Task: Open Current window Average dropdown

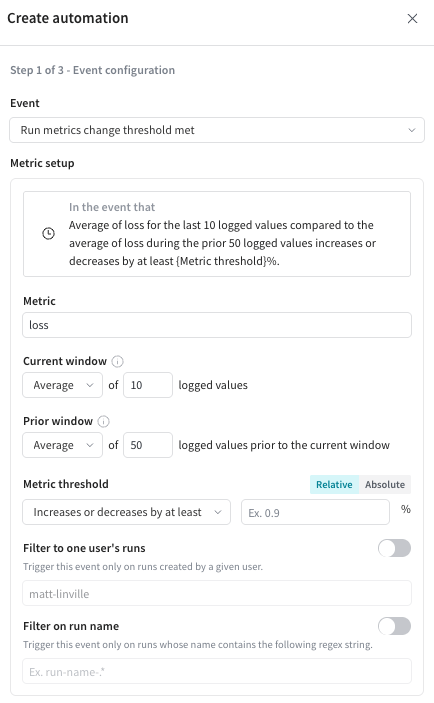Action: pos(63,385)
